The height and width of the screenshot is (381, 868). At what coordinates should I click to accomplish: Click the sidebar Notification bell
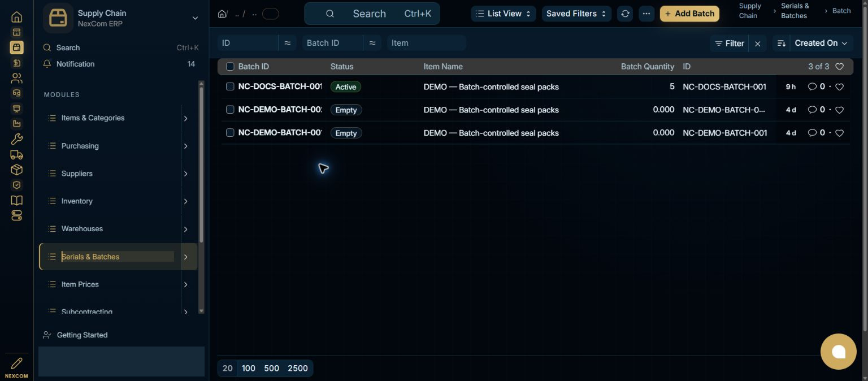pos(47,64)
